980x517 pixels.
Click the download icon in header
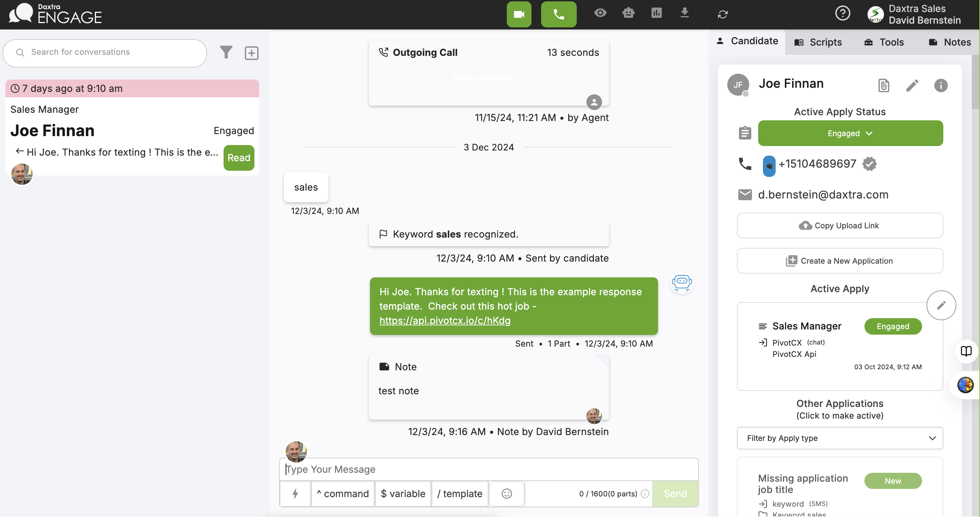coord(684,13)
